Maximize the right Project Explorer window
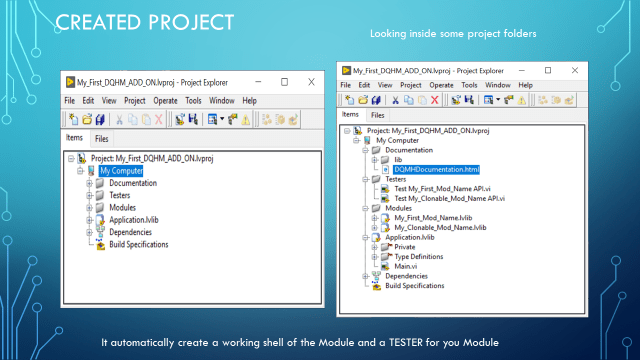This screenshot has width=640, height=360. [x=548, y=71]
